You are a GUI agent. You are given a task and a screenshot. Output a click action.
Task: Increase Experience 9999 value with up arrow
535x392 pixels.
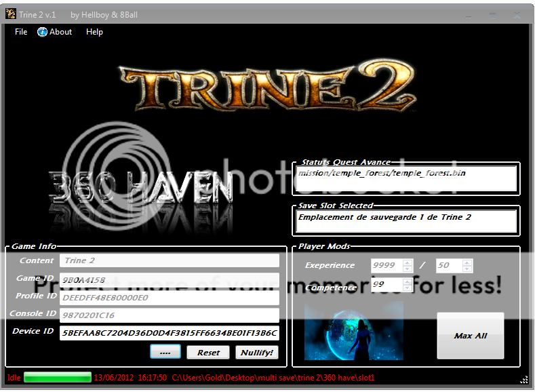407,262
